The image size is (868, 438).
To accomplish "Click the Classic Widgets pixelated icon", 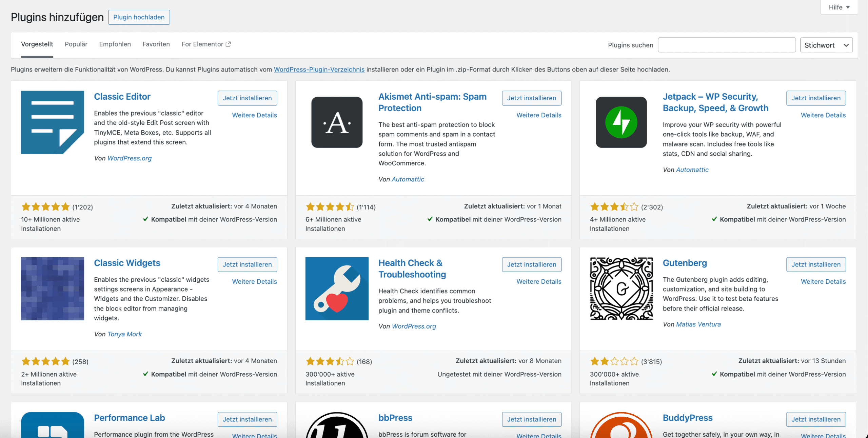I will click(x=53, y=288).
